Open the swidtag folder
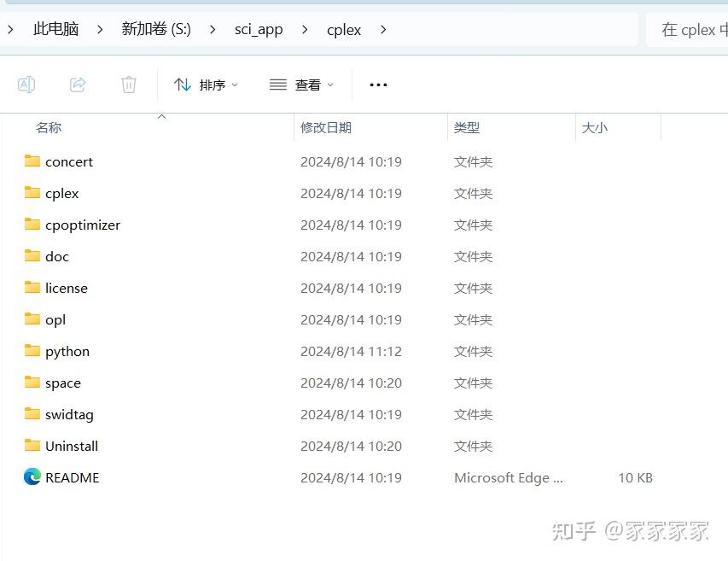 [x=68, y=414]
